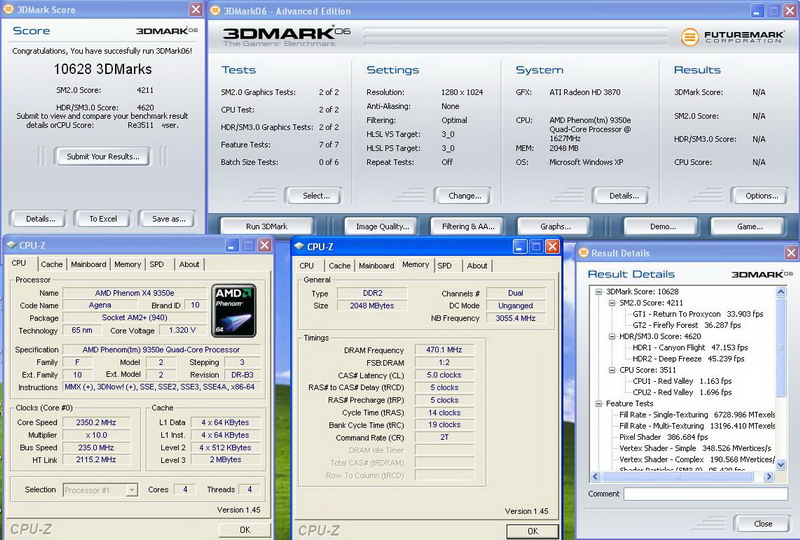Select Fill Rate - Single-Texturing row

[x=697, y=415]
